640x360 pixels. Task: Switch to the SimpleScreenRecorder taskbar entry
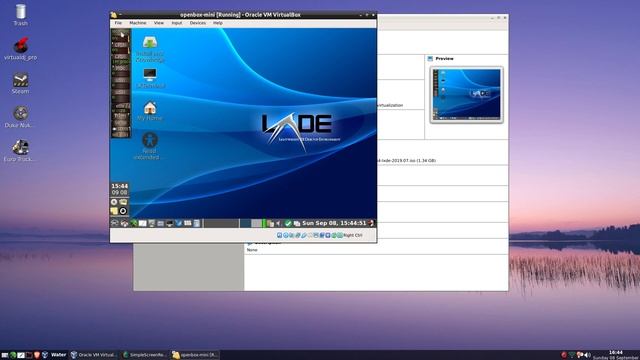144,355
